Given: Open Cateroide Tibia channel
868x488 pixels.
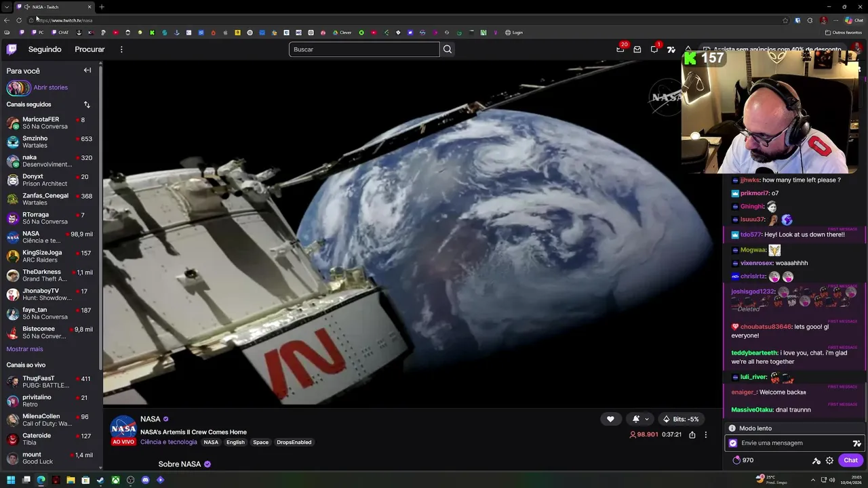Looking at the screenshot, I should [x=51, y=439].
